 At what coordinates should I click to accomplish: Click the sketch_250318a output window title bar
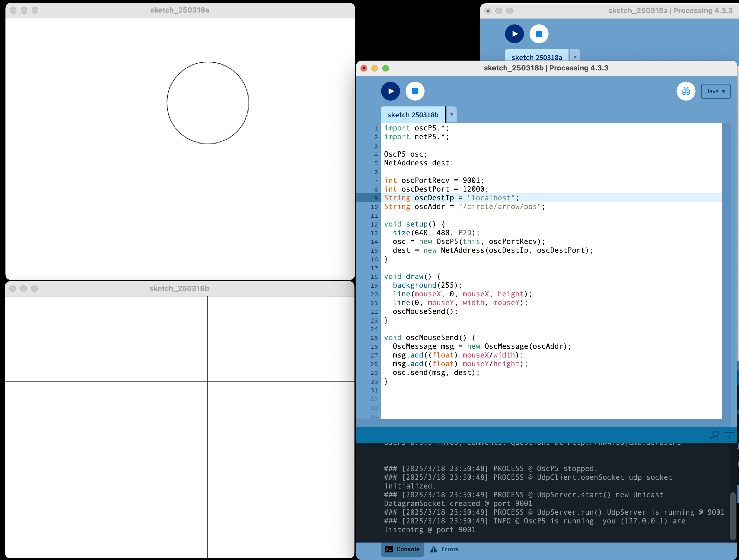[x=180, y=10]
